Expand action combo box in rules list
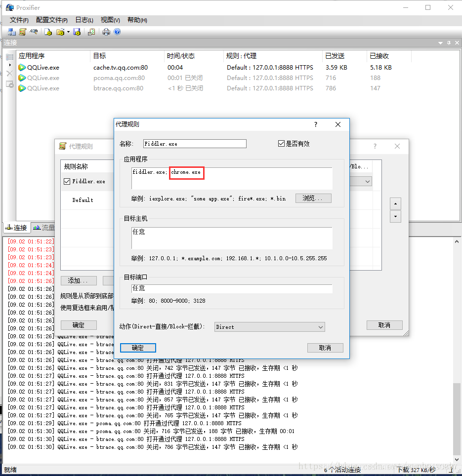462x476 pixels. click(x=367, y=182)
